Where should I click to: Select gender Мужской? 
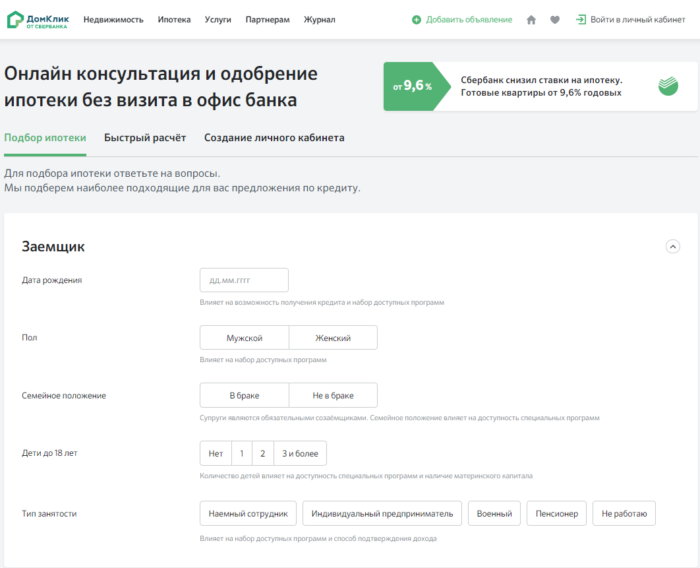244,338
